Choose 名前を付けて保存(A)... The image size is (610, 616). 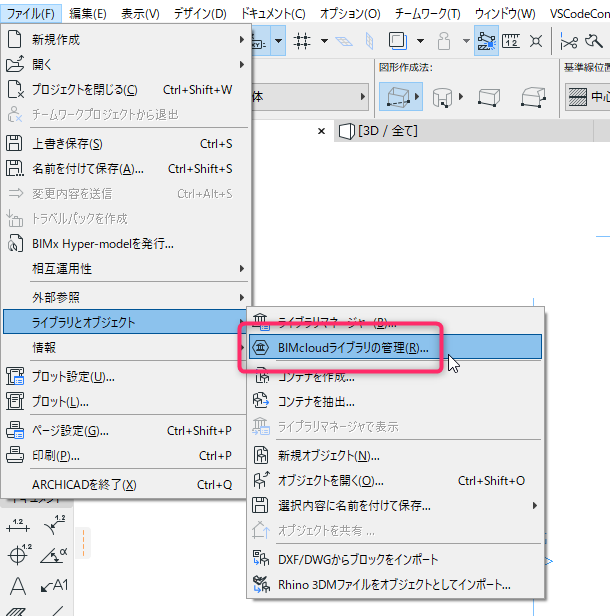tap(126, 169)
